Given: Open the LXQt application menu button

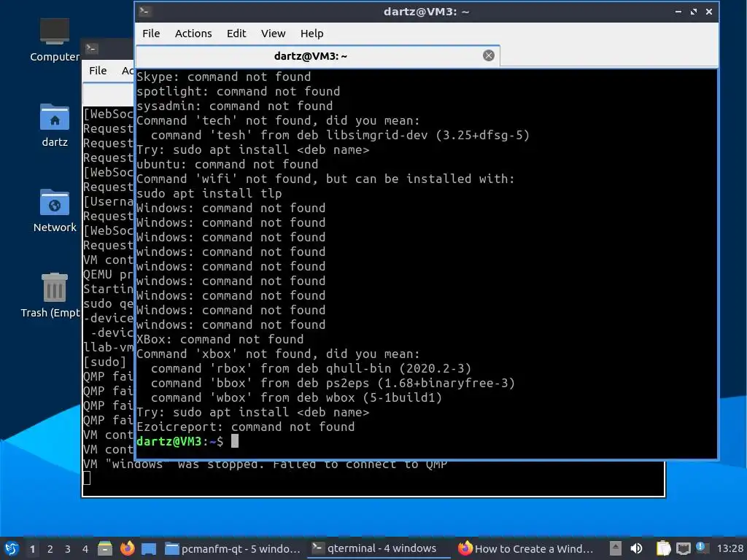Looking at the screenshot, I should coord(12,548).
